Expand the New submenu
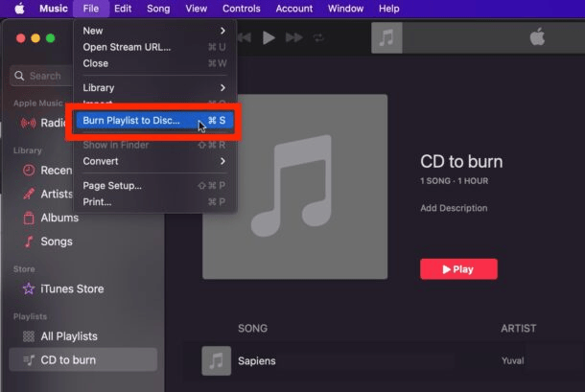This screenshot has height=392, width=585. point(154,31)
